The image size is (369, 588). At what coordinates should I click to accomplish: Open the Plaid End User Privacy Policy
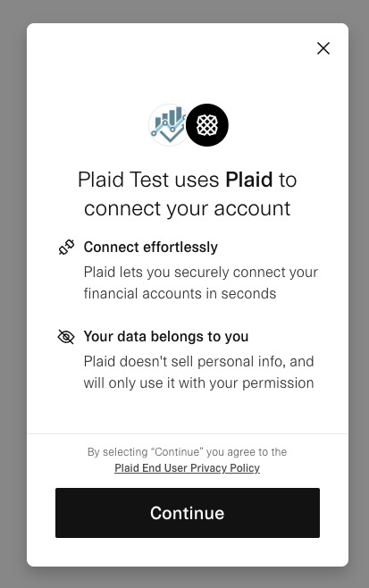[x=187, y=468]
